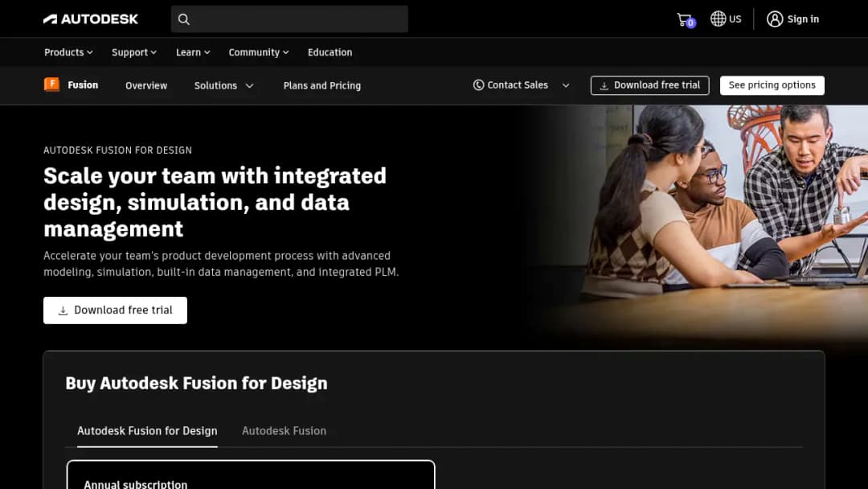Screen dimensions: 868x489
Task: Click the Buy Autodesk Fusion for Design heading
Action: click(x=197, y=383)
